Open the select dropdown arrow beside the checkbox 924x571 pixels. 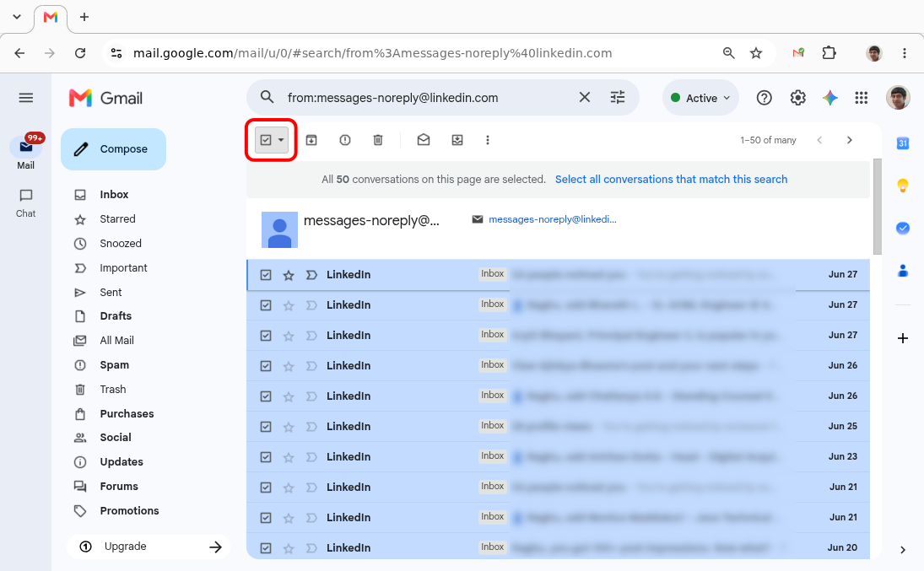point(281,140)
